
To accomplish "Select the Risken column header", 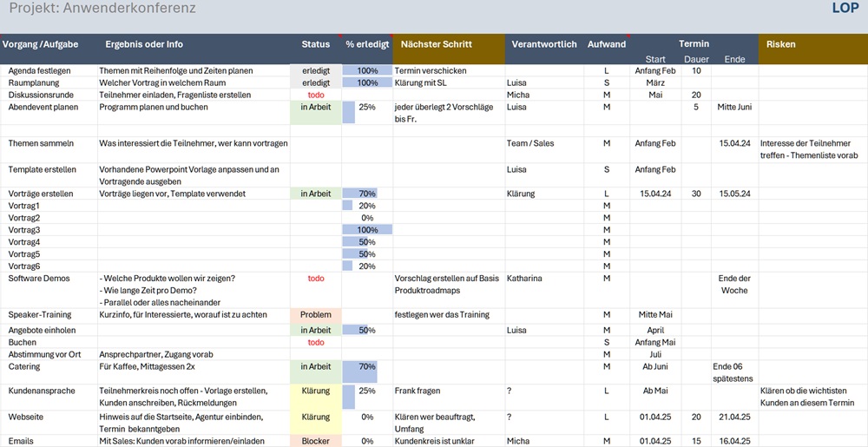I will click(x=781, y=44).
